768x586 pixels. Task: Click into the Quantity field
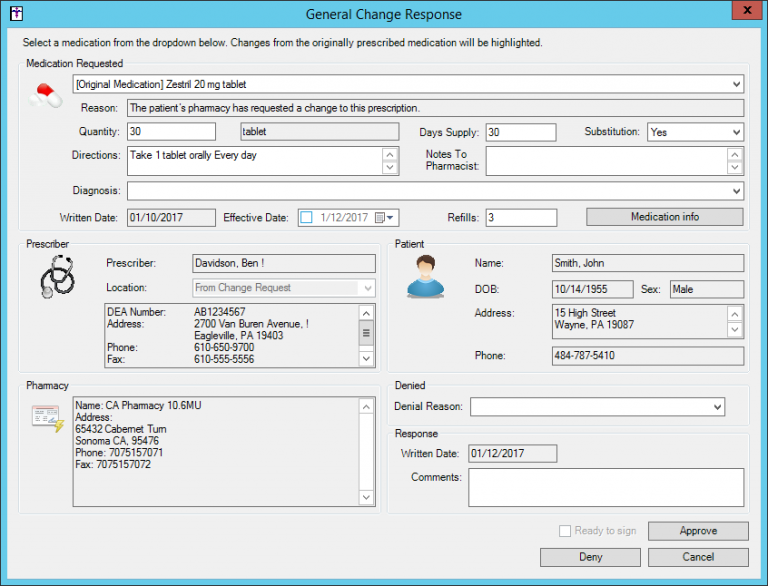pos(171,132)
